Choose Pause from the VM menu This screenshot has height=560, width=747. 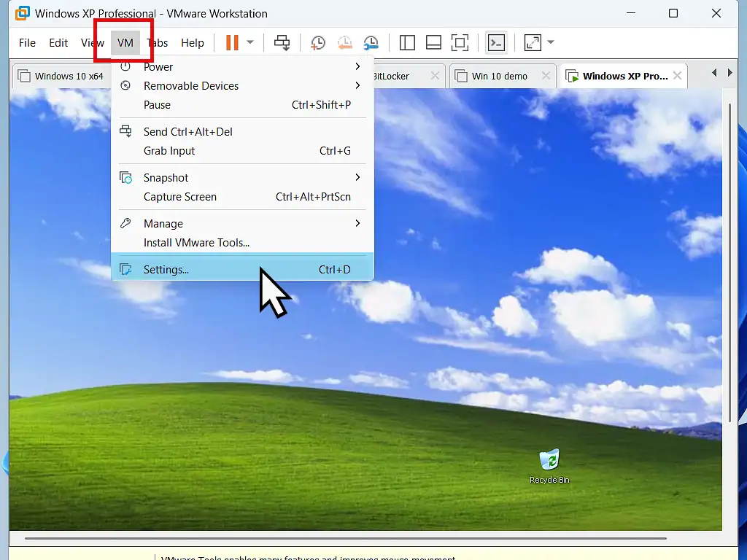point(242,105)
